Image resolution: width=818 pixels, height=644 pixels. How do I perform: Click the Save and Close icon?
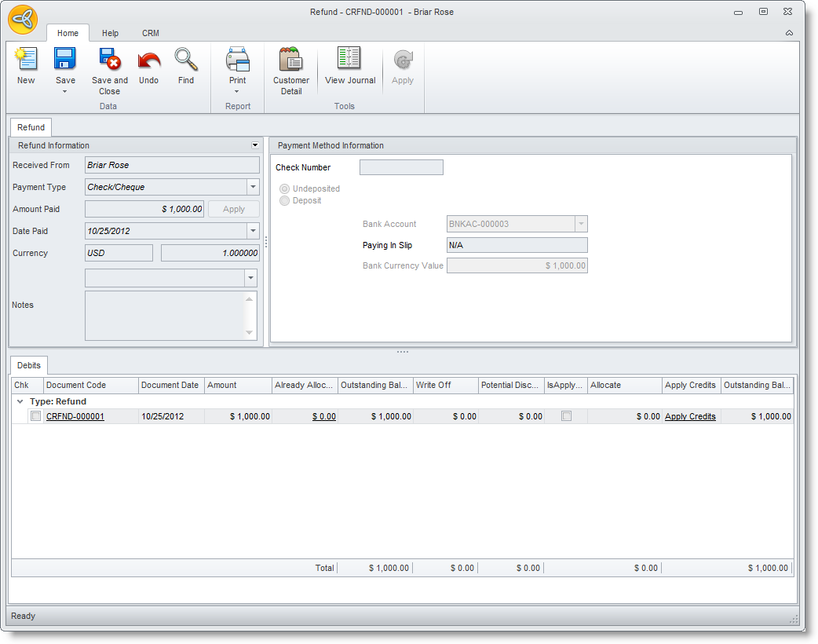coord(109,60)
